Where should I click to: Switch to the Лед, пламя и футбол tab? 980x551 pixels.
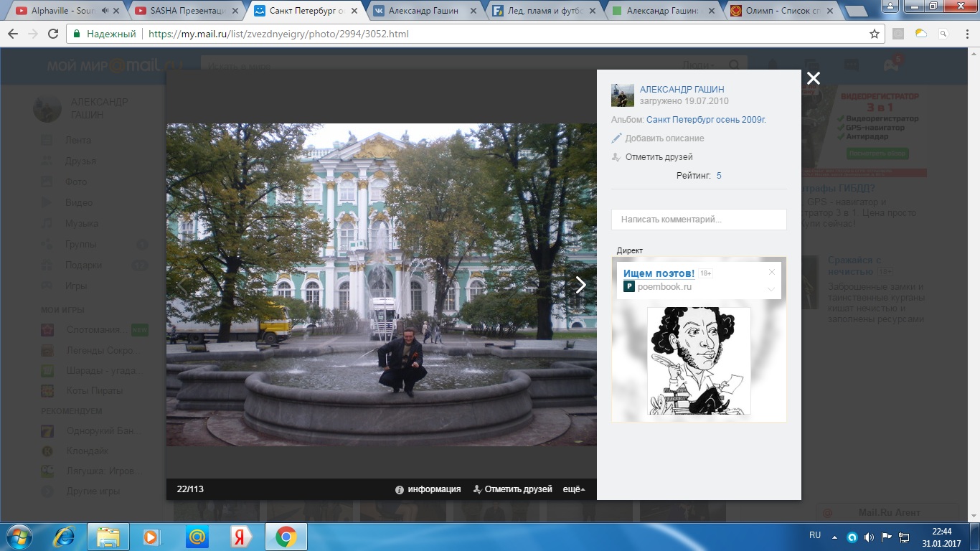click(x=542, y=11)
